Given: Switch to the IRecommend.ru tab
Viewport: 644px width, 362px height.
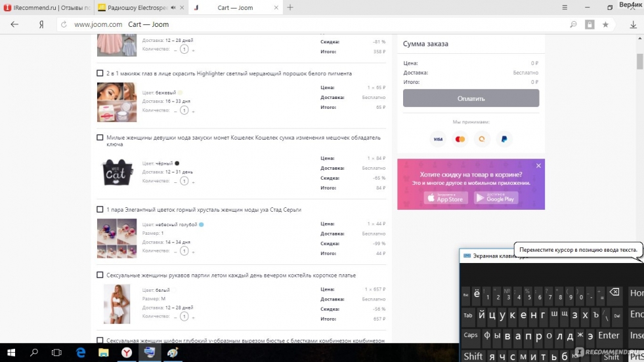Looking at the screenshot, I should [45, 7].
